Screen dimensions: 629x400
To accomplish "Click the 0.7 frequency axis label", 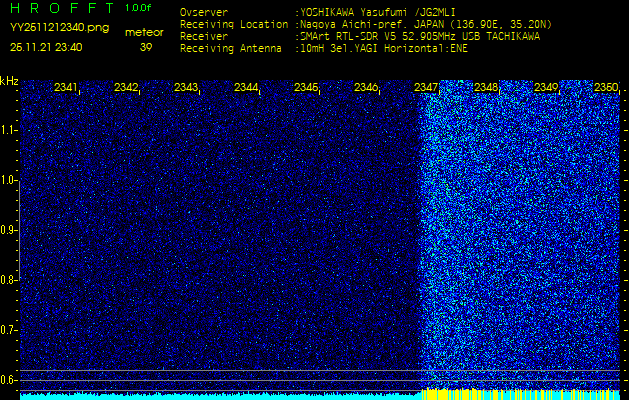I will 9,329.
